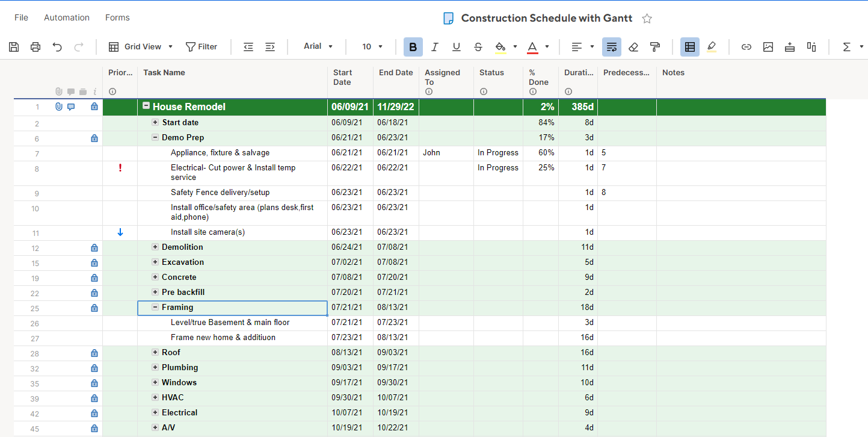Select the Format painter tool
868x437 pixels.
(655, 47)
